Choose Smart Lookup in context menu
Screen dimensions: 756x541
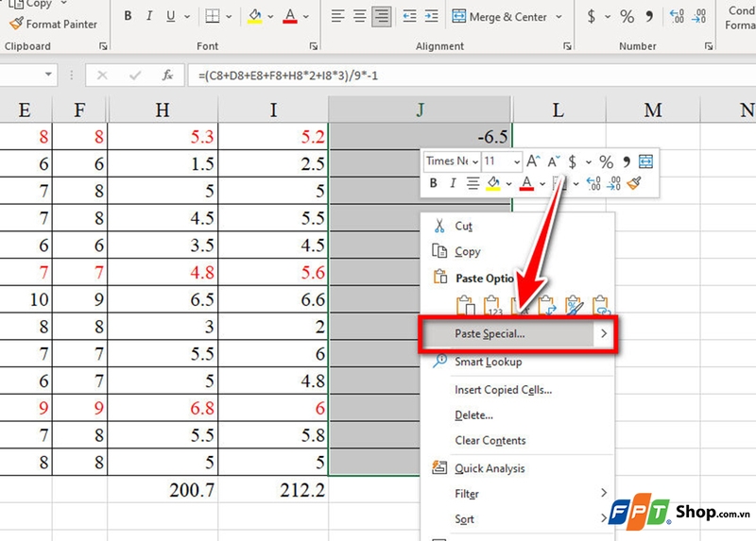tap(517, 362)
